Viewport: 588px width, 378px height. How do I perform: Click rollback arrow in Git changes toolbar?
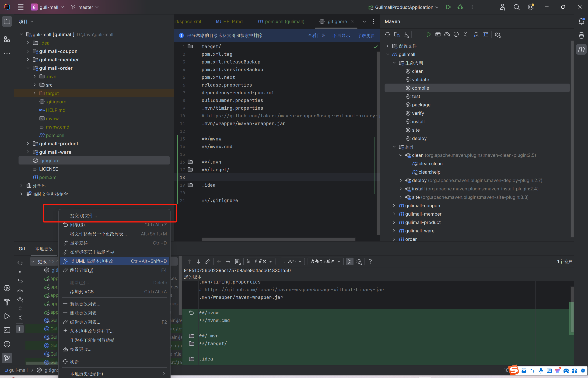(x=20, y=281)
